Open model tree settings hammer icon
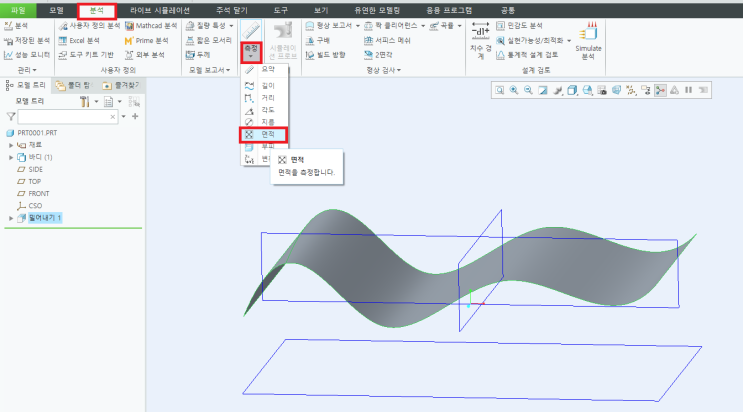This screenshot has width=743, height=412. 84,101
